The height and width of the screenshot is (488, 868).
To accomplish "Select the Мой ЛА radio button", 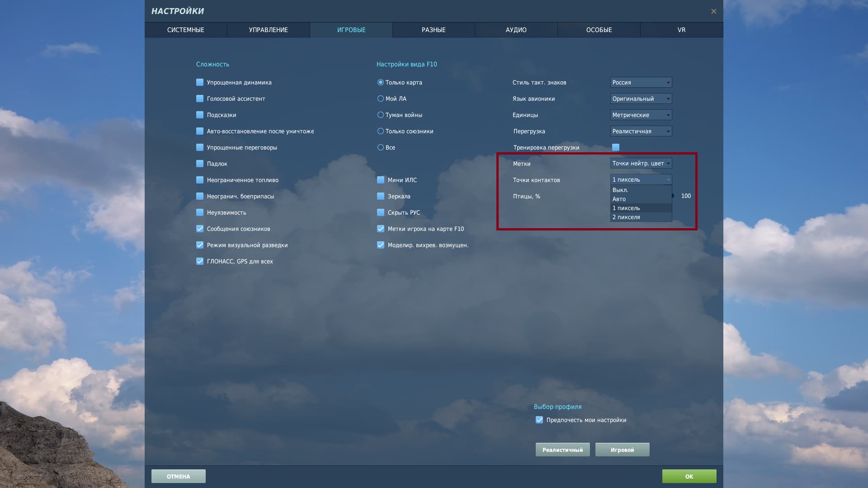I will pos(381,99).
